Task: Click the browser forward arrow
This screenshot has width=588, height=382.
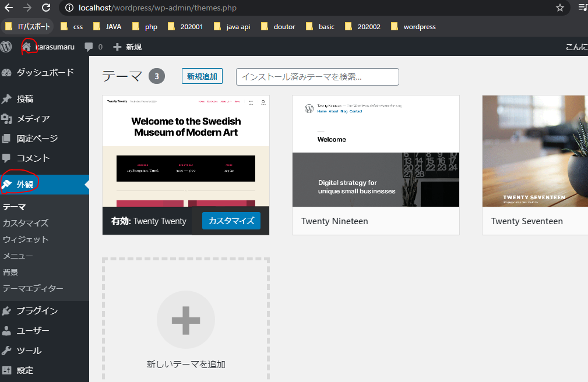Action: (27, 8)
